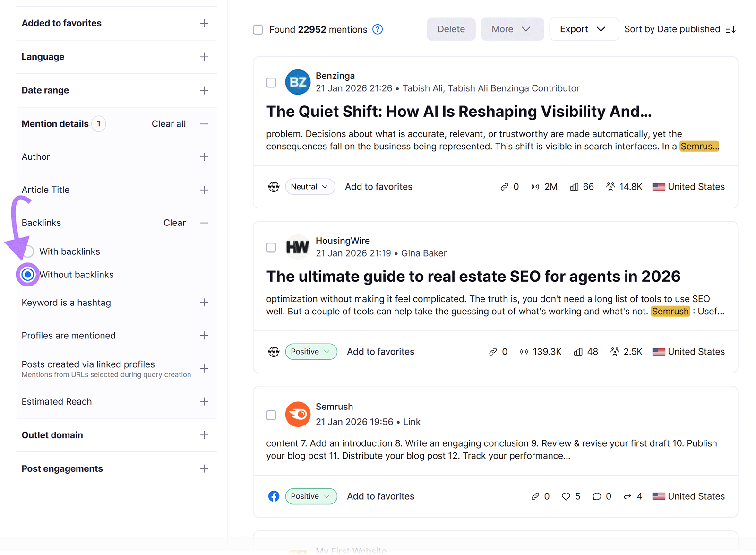Click the sort order icon beside Date published
Screen dimensions: 756x555
coord(730,29)
